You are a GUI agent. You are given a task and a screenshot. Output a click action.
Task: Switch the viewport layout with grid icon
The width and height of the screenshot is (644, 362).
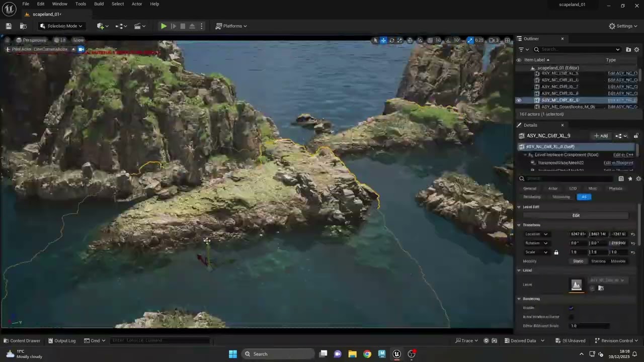point(507,40)
